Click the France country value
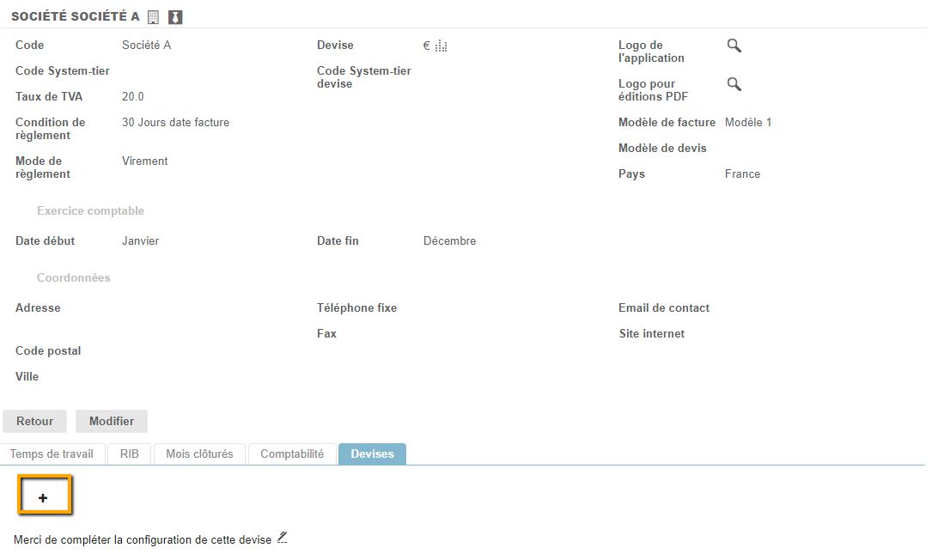This screenshot has width=944, height=560. click(x=742, y=174)
